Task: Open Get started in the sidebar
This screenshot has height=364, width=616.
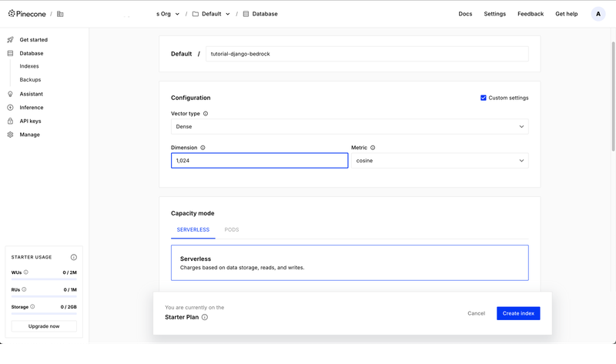Action: pos(33,40)
